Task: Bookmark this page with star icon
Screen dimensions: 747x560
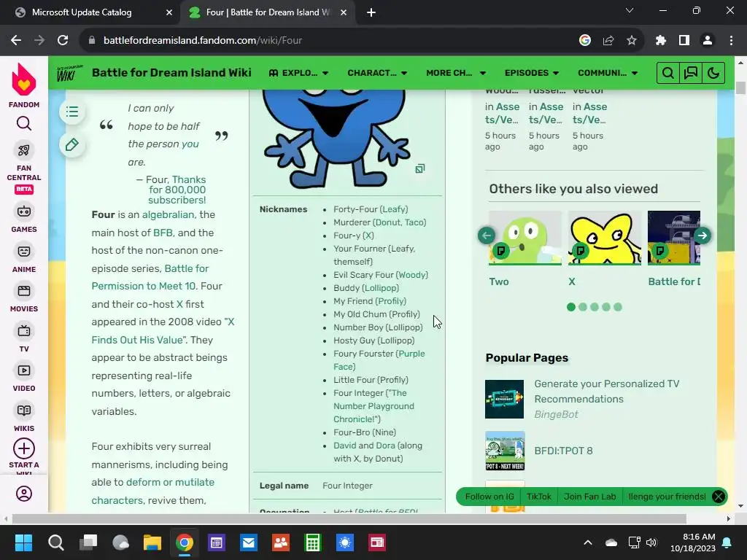Action: pyautogui.click(x=632, y=41)
